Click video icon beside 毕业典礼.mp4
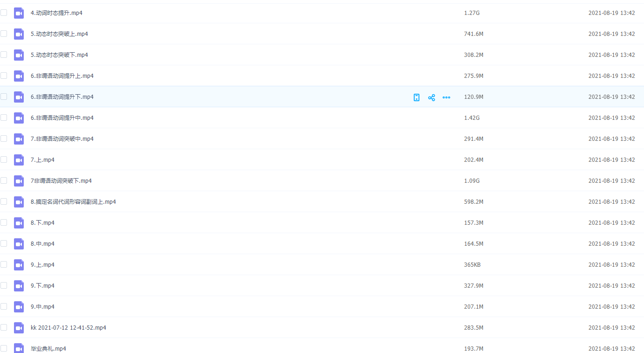 coord(19,348)
